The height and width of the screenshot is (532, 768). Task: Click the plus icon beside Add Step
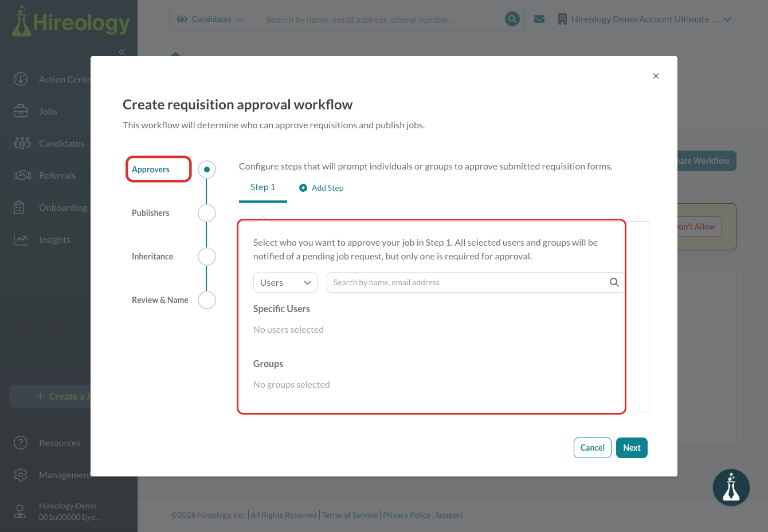[303, 188]
